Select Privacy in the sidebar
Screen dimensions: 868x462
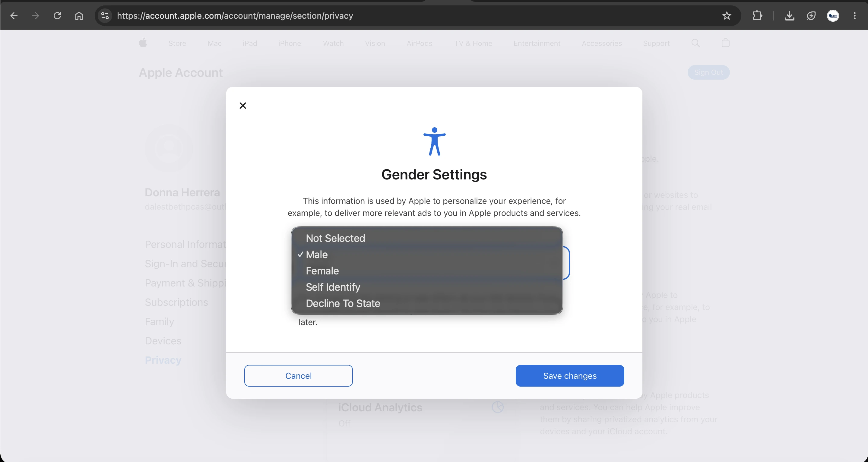pos(163,360)
